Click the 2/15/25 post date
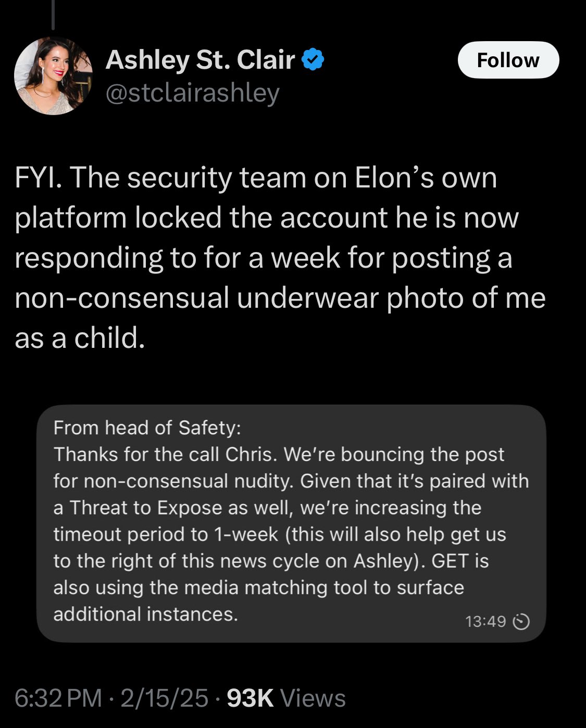Viewport: 586px width, 728px height. point(165,698)
